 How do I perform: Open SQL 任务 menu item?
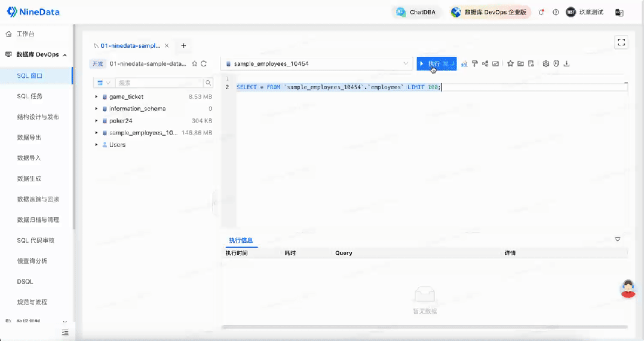[x=30, y=96]
